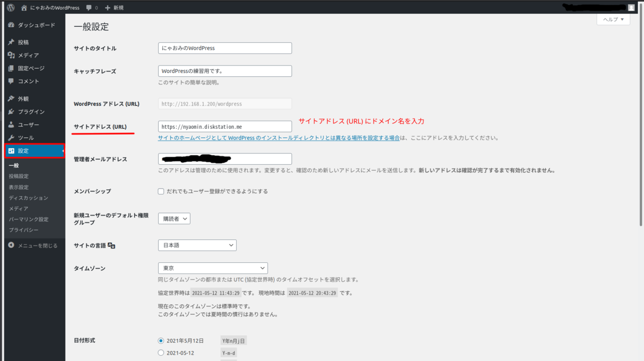Go to メディア settings submenu
Viewport: 644px width, 361px height.
point(19,209)
